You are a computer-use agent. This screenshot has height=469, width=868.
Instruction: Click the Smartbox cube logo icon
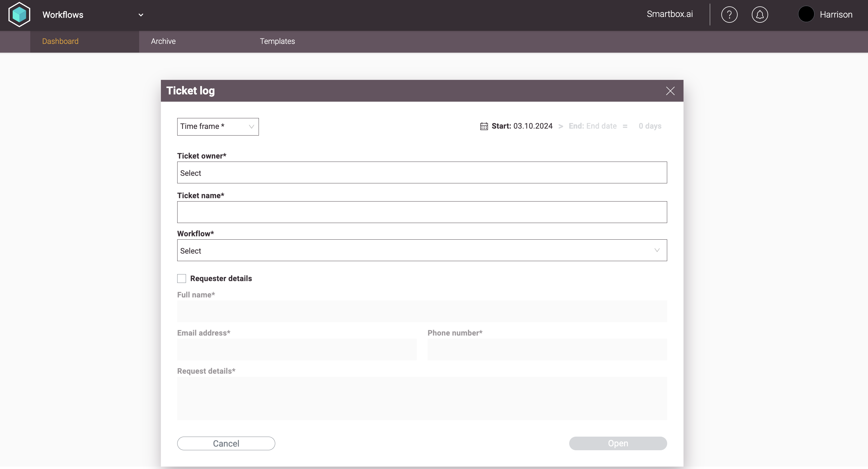(19, 15)
